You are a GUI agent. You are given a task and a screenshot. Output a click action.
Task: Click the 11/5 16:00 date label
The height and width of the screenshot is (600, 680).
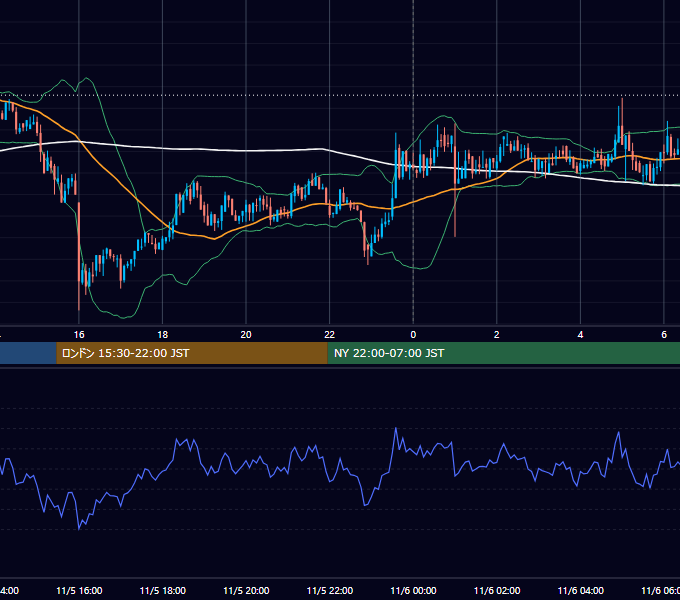tap(79, 591)
